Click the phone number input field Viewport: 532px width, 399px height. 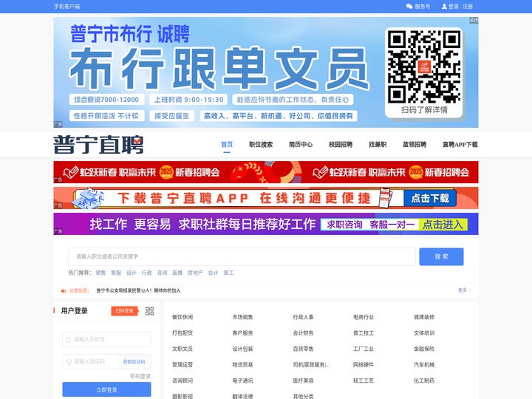[x=106, y=339]
